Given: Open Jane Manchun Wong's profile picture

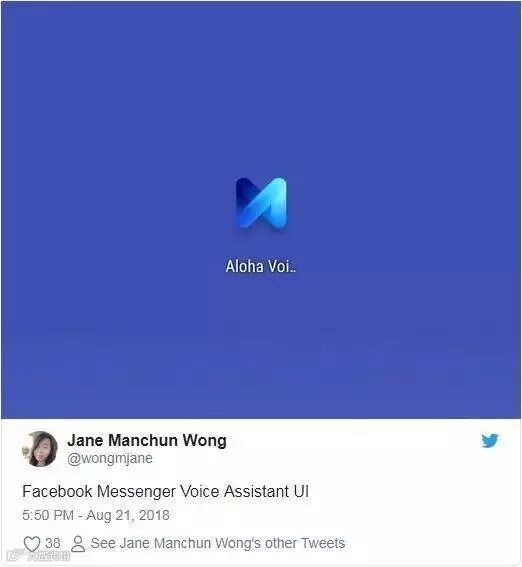Looking at the screenshot, I should pos(40,449).
